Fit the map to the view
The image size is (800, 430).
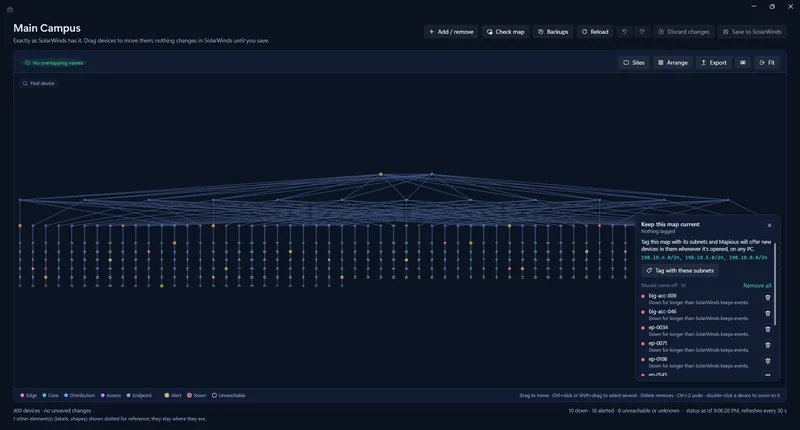[x=767, y=63]
